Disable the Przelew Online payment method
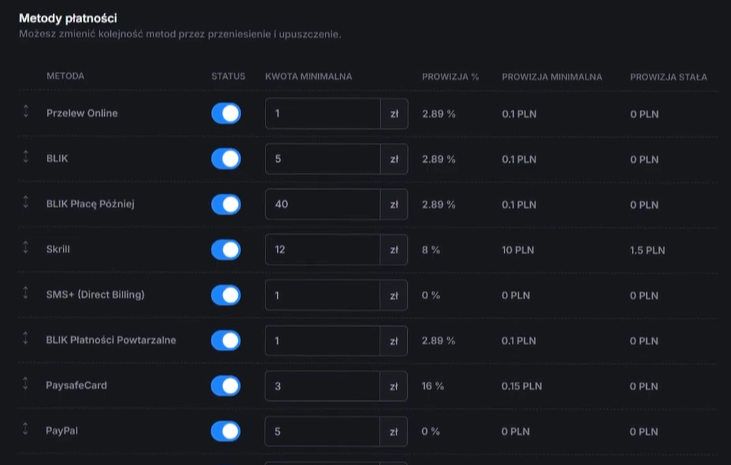731x465 pixels. point(226,113)
